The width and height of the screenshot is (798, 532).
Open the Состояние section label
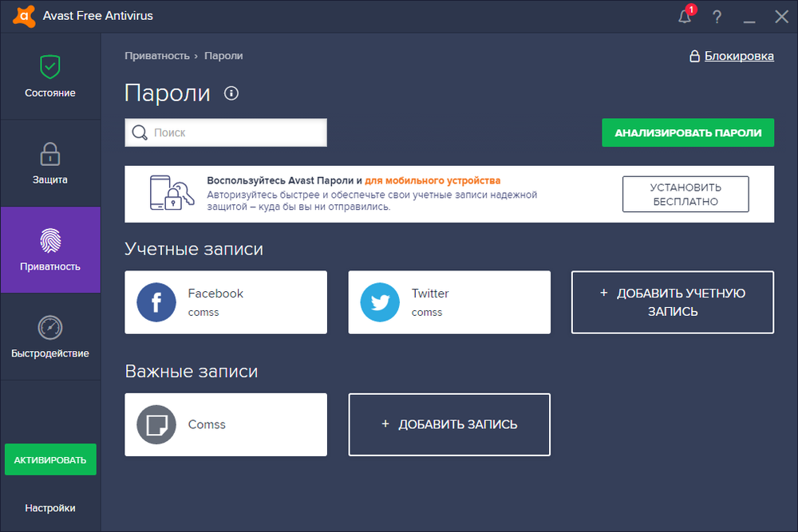(49, 93)
